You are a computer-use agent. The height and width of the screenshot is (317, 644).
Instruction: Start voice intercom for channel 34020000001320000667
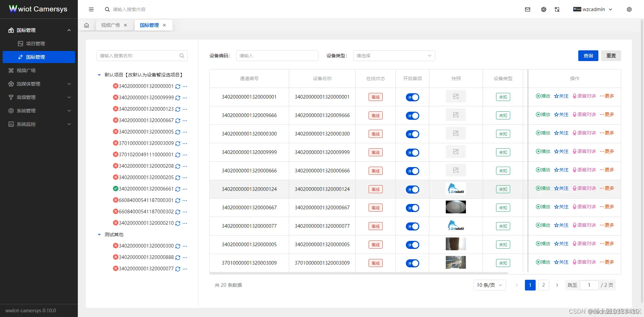click(584, 207)
